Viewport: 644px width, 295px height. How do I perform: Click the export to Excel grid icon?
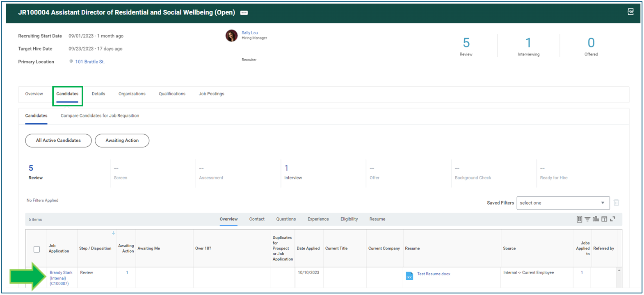[579, 219]
